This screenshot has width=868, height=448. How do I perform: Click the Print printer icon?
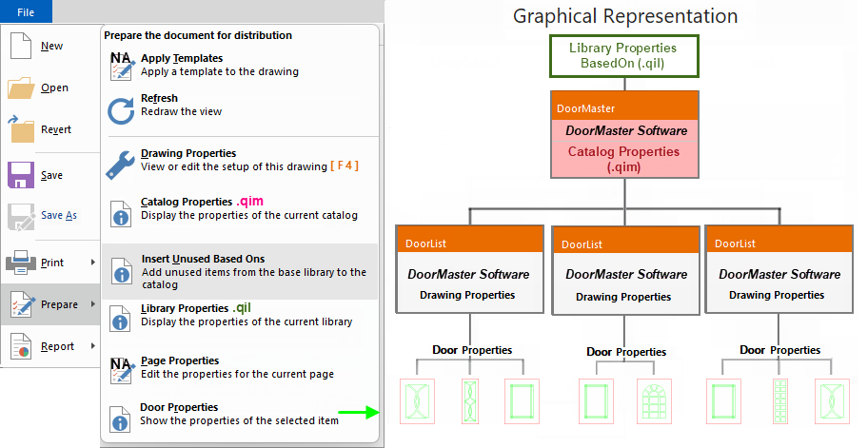pos(21,263)
